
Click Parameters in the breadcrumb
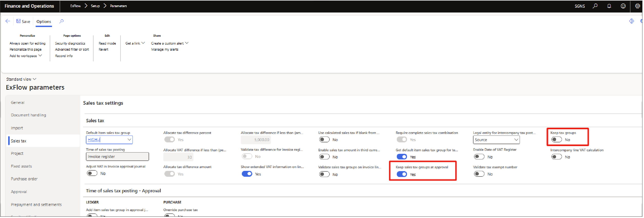coord(118,6)
